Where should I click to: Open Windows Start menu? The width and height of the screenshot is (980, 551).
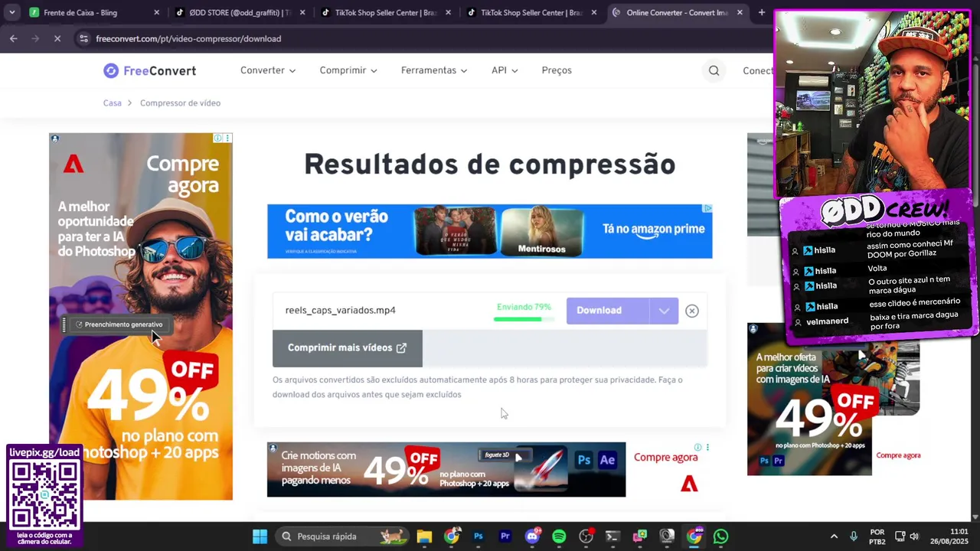point(260,536)
